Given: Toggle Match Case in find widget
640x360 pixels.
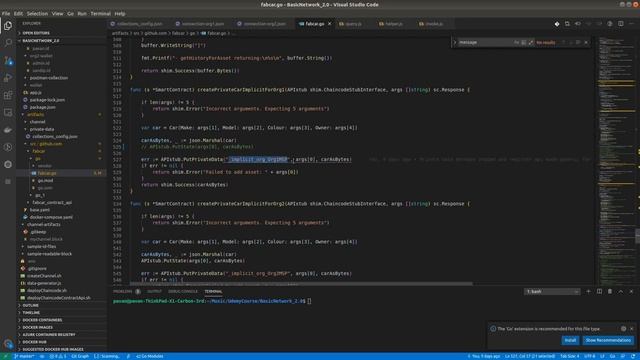Looking at the screenshot, I should (x=516, y=42).
